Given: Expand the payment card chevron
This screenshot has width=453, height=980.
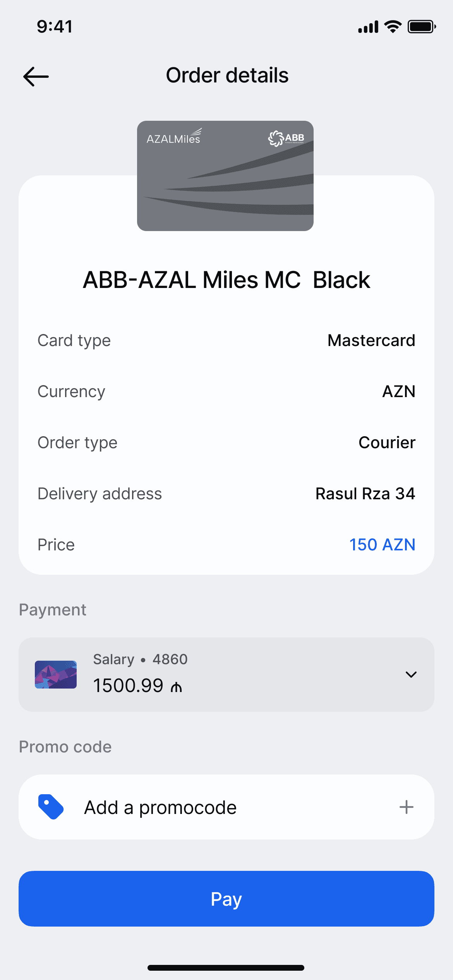Looking at the screenshot, I should pos(411,675).
